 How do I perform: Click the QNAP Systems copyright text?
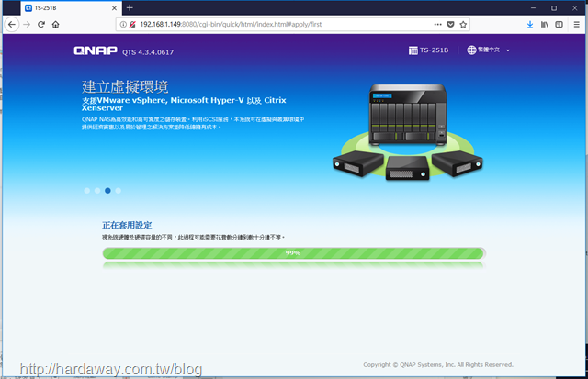point(438,364)
